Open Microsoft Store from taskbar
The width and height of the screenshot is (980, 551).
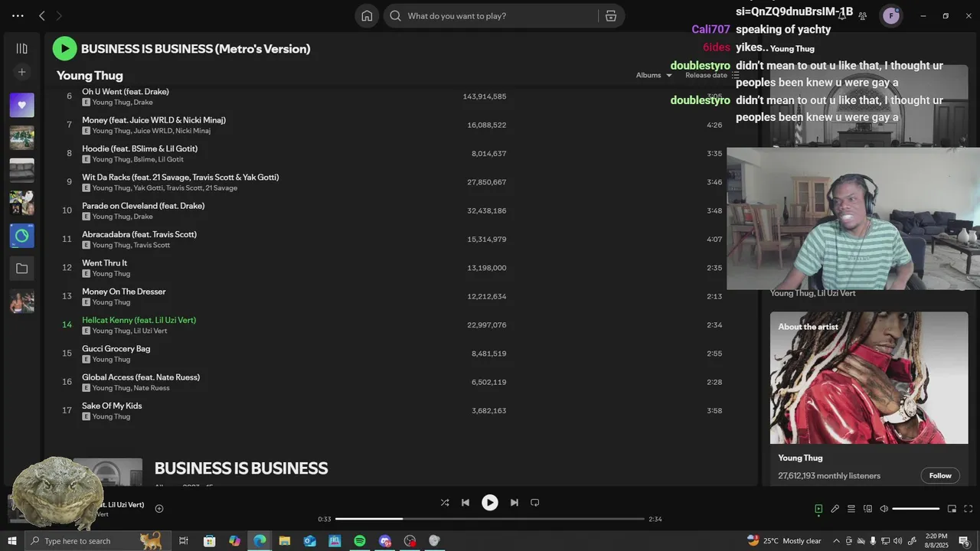pos(209,541)
